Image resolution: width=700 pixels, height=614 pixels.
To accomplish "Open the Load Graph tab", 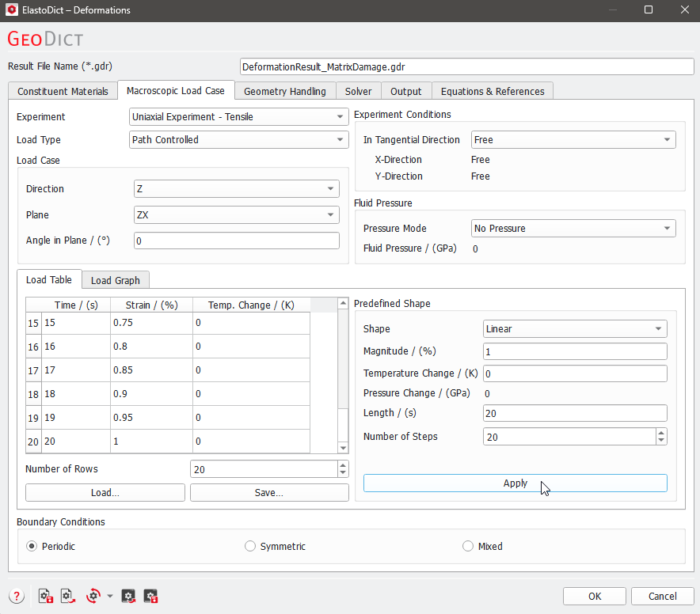I will tap(116, 280).
